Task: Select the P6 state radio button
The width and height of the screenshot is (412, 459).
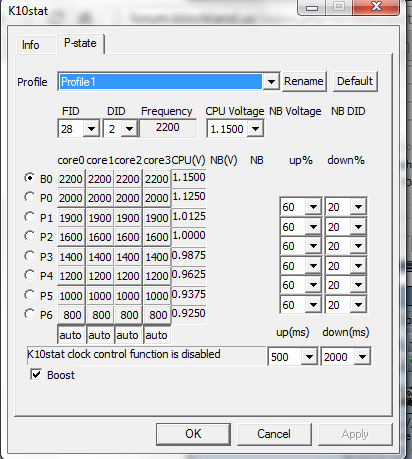Action: pos(30,314)
